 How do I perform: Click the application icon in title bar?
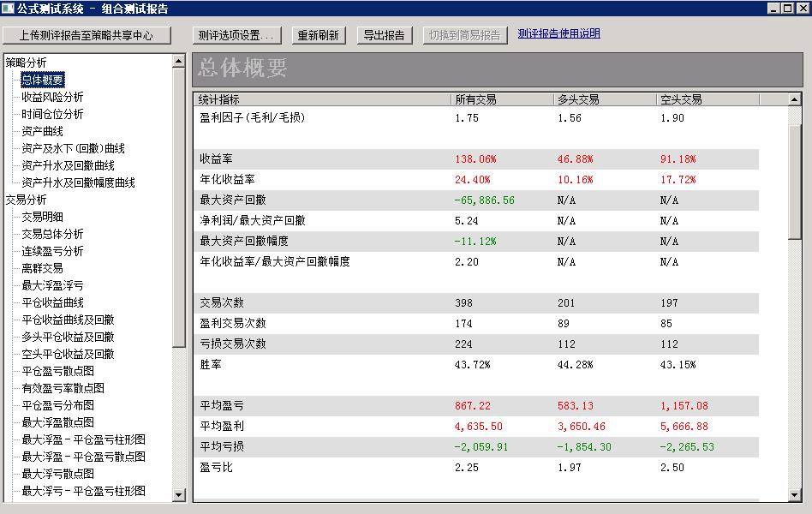[x=8, y=9]
